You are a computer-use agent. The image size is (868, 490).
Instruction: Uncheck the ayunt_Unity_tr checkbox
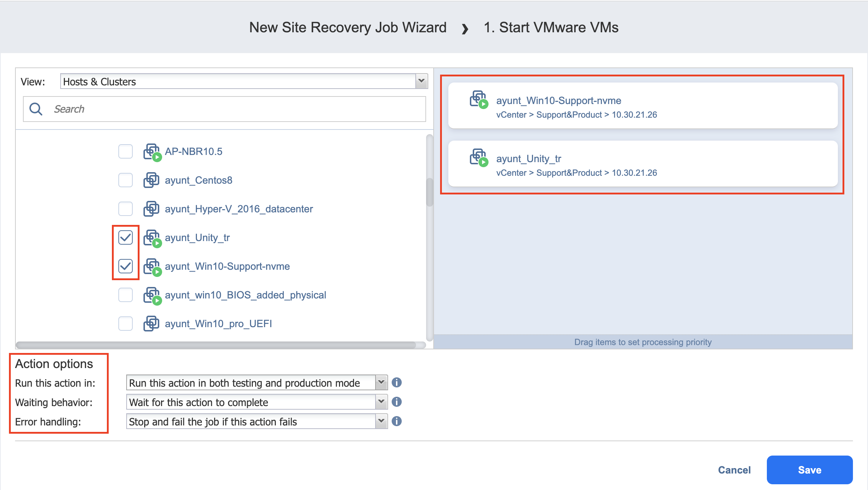coord(126,237)
